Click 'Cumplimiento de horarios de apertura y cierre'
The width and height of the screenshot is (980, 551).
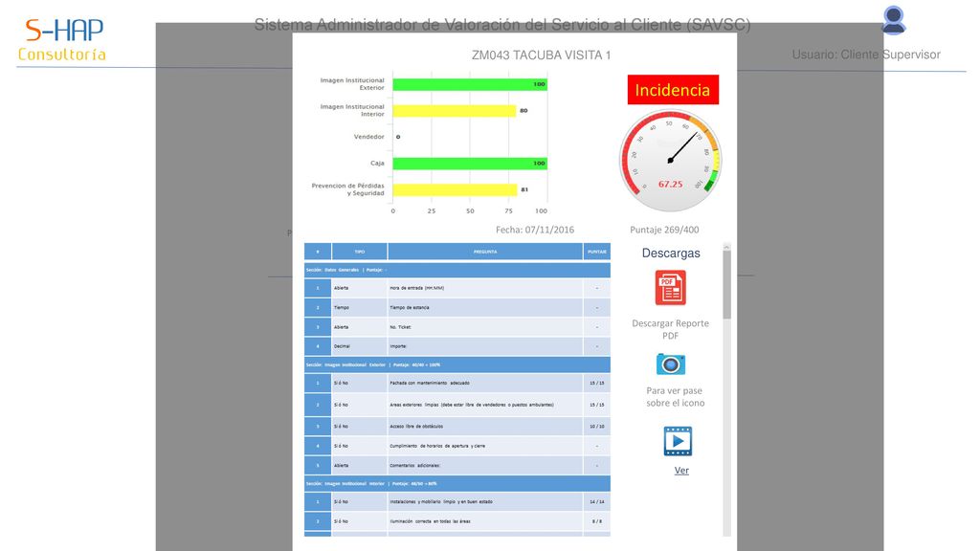436,446
